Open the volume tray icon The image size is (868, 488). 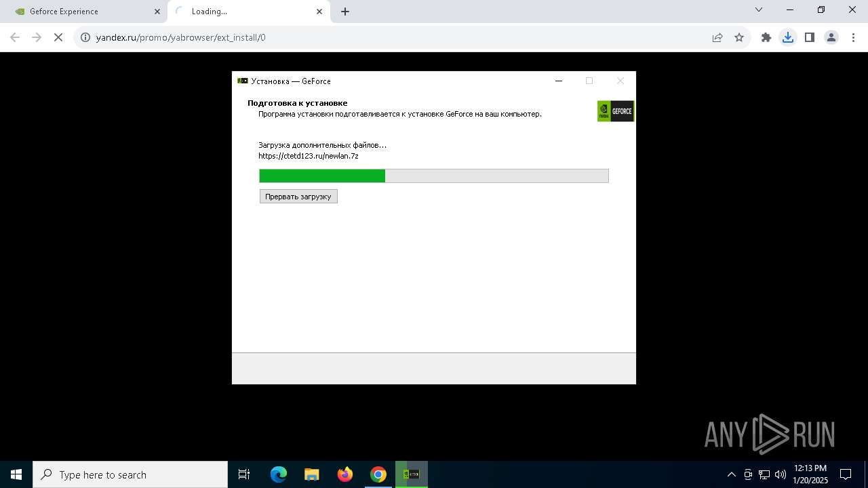[781, 474]
